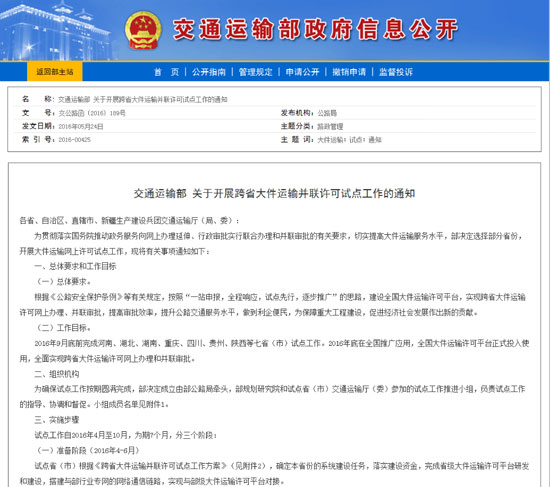Click the 发布机构 label
The width and height of the screenshot is (550, 487).
(x=297, y=113)
